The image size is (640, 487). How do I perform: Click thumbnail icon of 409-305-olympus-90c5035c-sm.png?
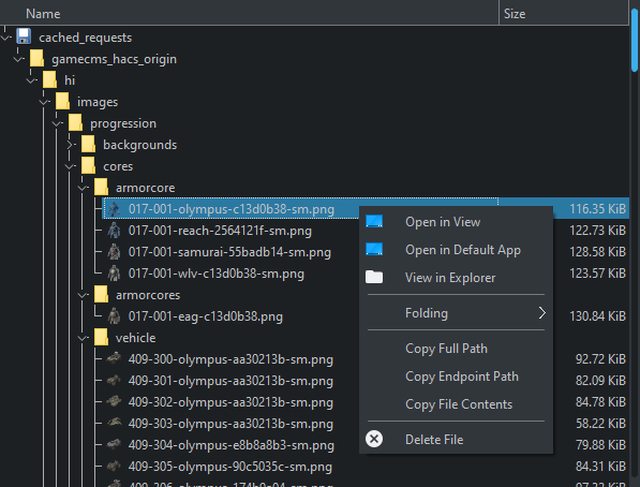pos(114,466)
